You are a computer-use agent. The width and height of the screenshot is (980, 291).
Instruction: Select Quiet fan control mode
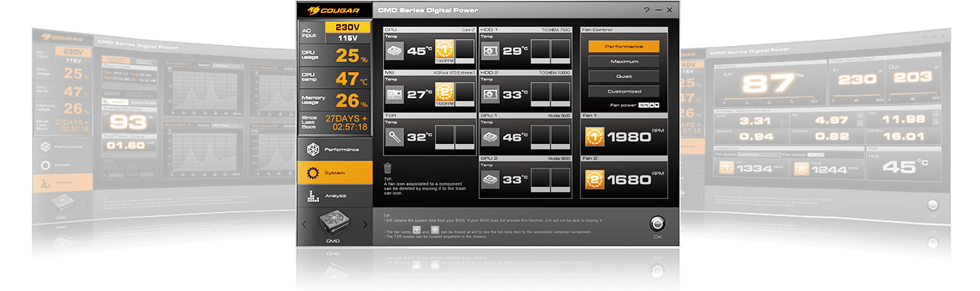click(624, 76)
